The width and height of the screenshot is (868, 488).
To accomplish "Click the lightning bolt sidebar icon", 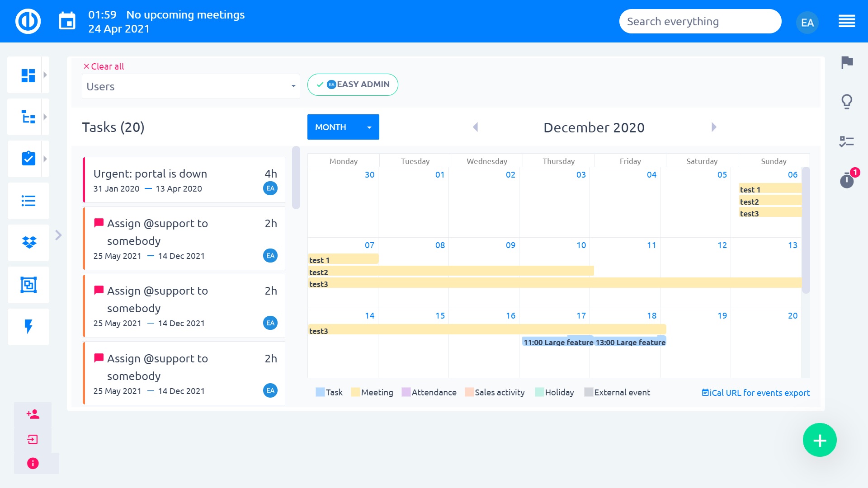I will tap(28, 327).
